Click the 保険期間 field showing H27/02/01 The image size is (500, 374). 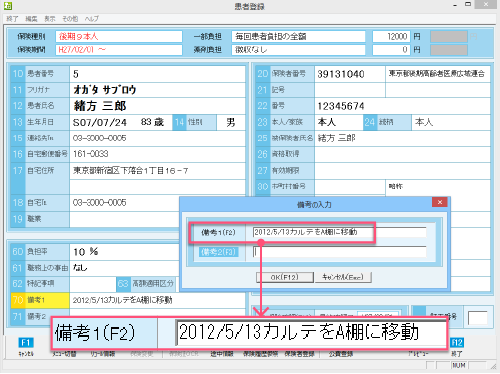tap(119, 50)
